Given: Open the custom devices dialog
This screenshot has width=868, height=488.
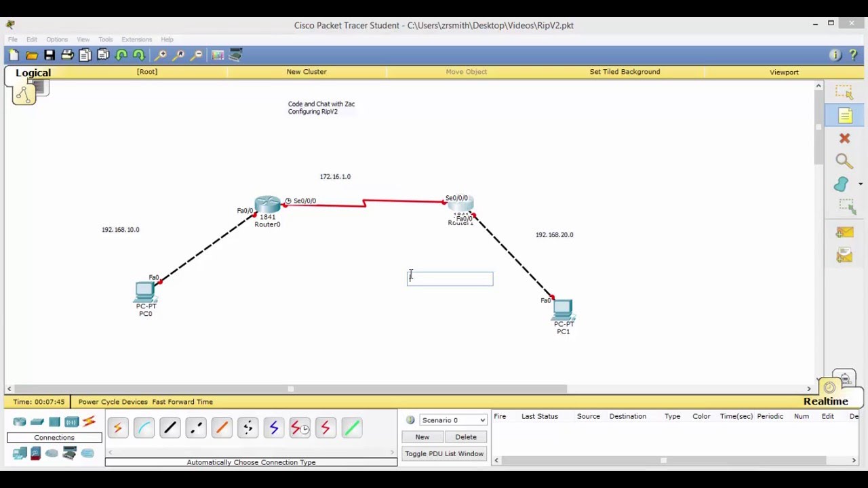Looking at the screenshot, I should (236, 56).
